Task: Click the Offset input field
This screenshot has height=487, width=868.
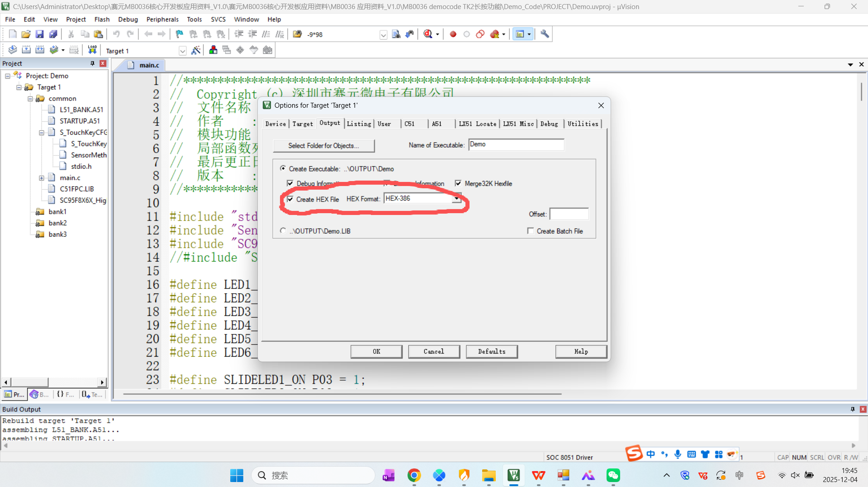Action: click(569, 214)
